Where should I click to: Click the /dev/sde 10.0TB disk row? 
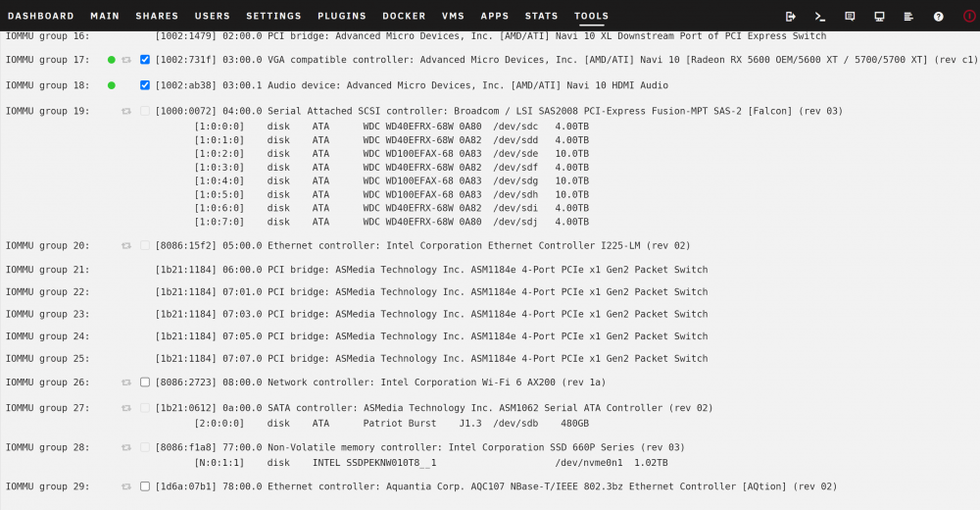tap(392, 154)
